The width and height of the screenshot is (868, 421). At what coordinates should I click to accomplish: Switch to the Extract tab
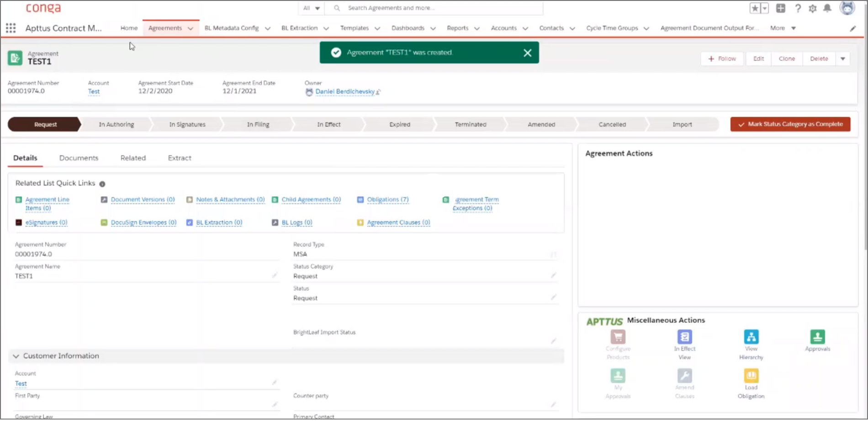[x=180, y=158]
